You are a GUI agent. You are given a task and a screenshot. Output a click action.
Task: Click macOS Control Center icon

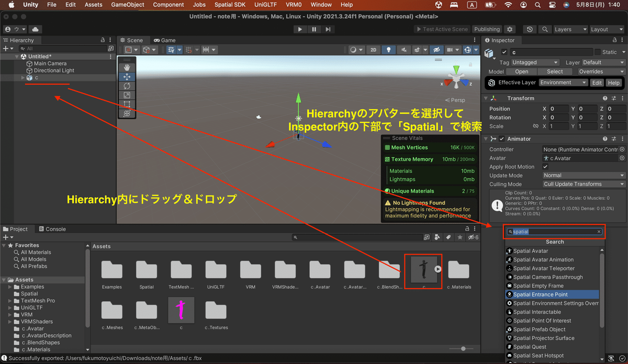[552, 5]
